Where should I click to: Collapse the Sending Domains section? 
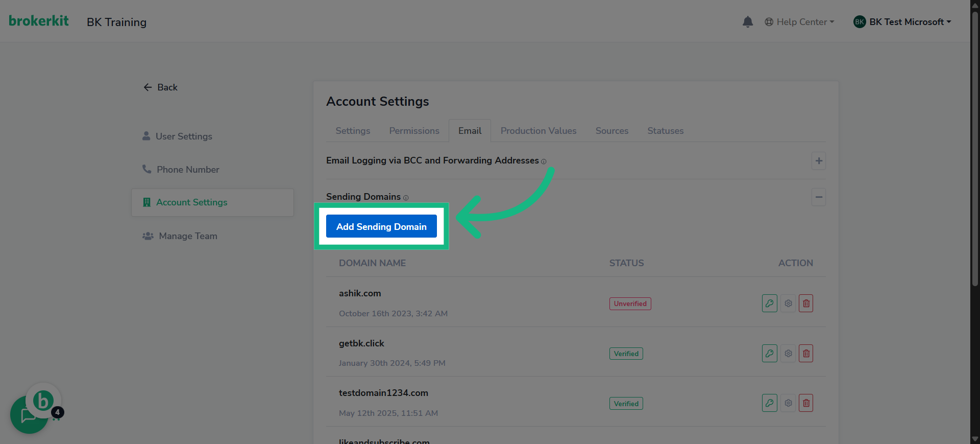tap(819, 197)
